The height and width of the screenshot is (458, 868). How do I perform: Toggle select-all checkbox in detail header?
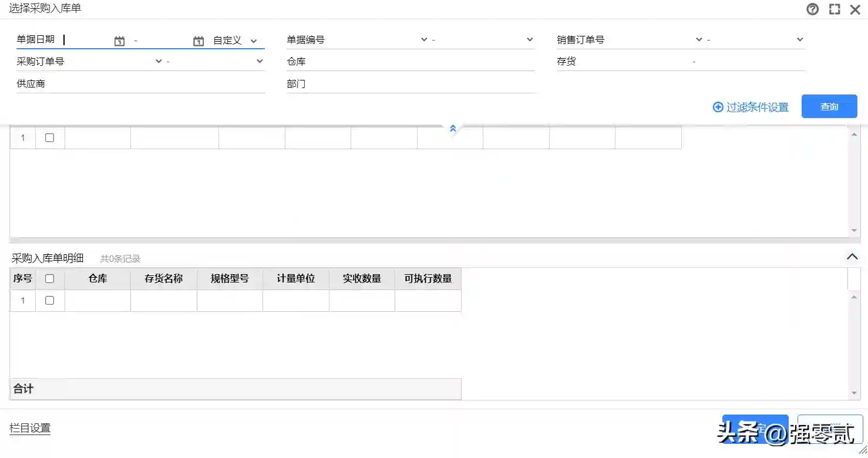click(x=50, y=279)
